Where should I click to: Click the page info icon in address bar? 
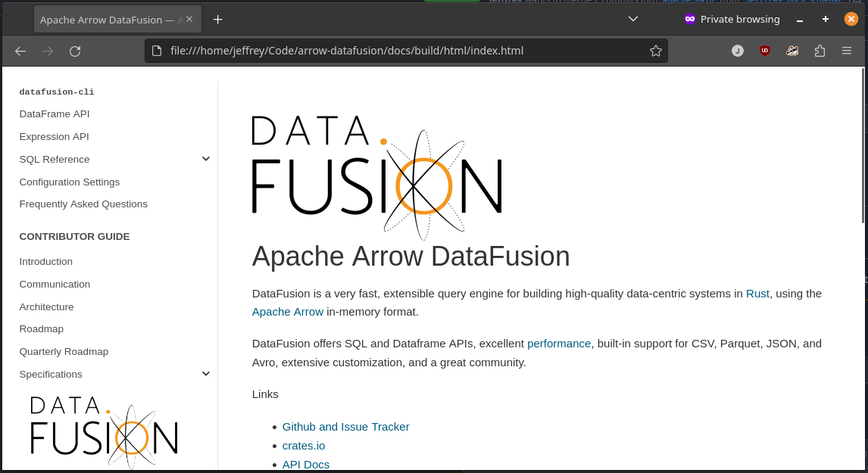pos(157,51)
